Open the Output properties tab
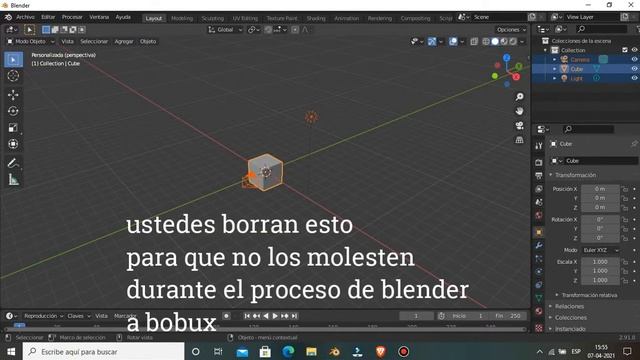The width and height of the screenshot is (640, 360). click(539, 176)
